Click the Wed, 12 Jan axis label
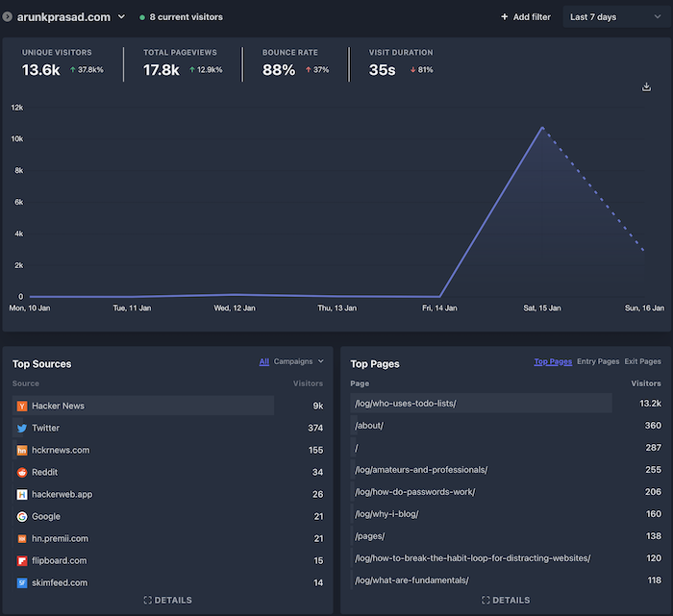 click(x=235, y=308)
